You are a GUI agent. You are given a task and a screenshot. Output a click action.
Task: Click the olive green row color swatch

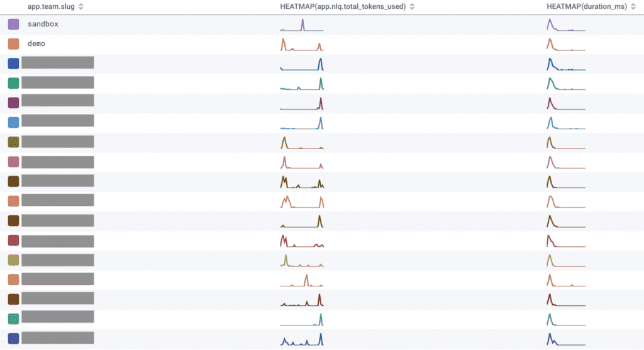[x=13, y=142]
